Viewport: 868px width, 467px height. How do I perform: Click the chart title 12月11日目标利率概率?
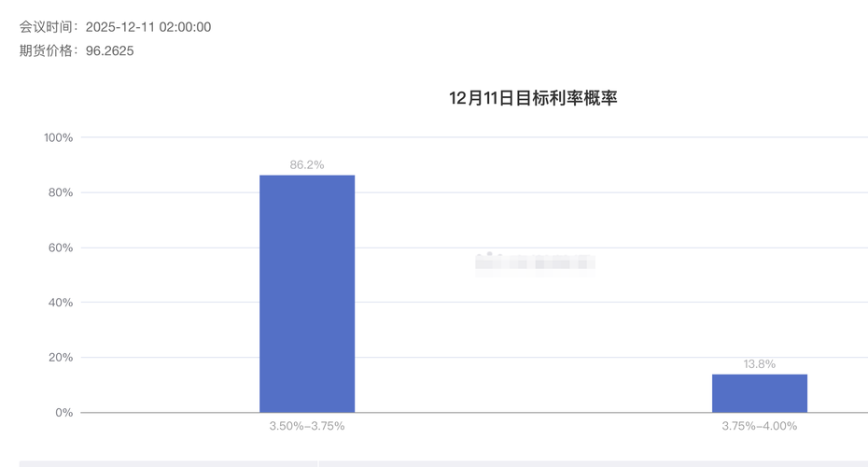click(x=533, y=98)
